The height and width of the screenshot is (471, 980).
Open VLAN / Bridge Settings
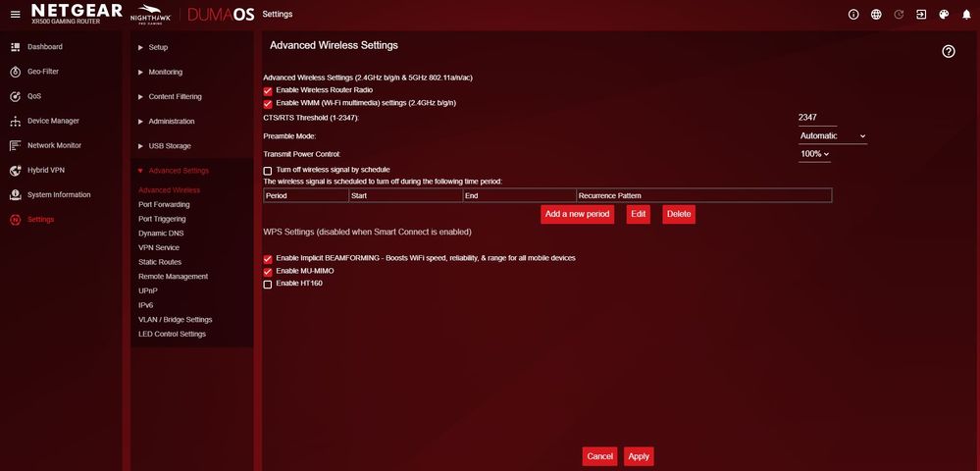(x=175, y=320)
